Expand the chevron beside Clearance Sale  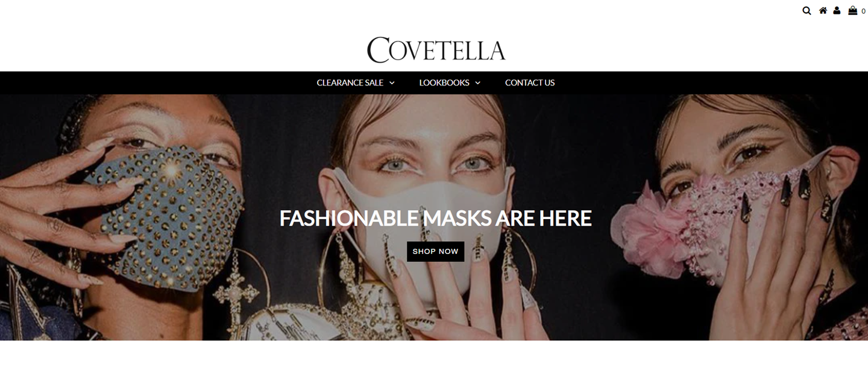[392, 83]
